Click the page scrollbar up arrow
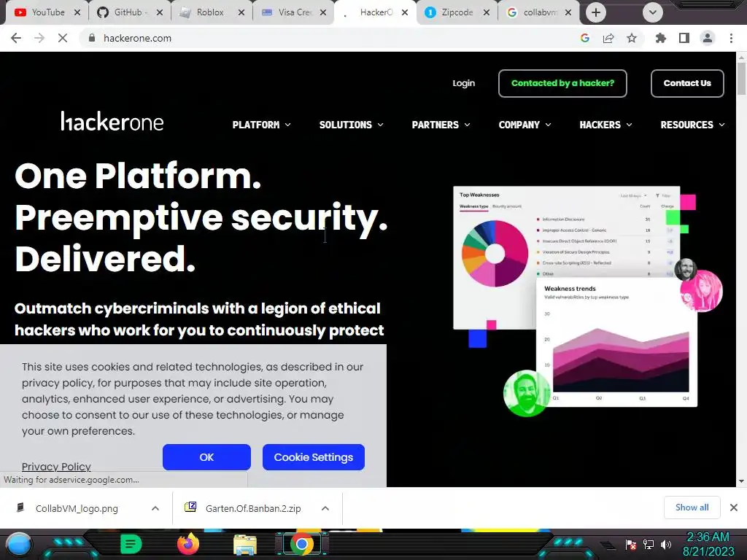 (741, 57)
